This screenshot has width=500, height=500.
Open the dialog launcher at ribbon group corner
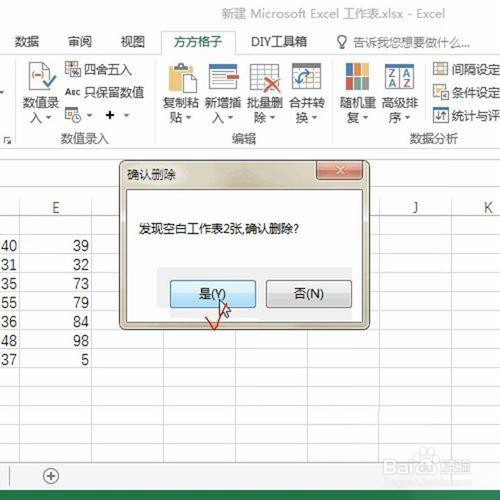coord(7,140)
